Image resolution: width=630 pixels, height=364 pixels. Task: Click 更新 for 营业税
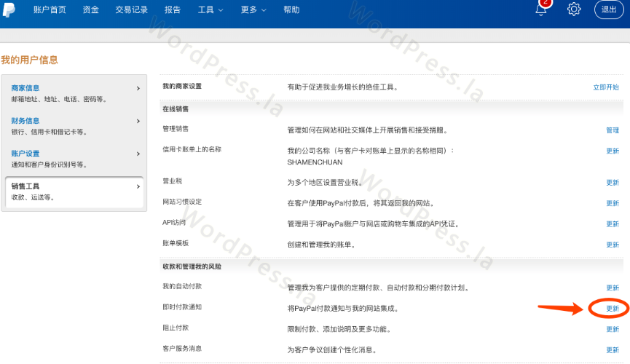click(613, 183)
